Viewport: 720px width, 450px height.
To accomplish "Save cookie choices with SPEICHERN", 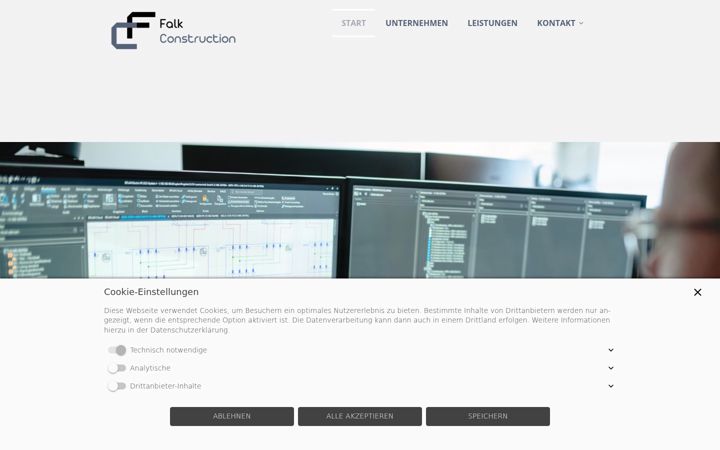I will click(488, 416).
